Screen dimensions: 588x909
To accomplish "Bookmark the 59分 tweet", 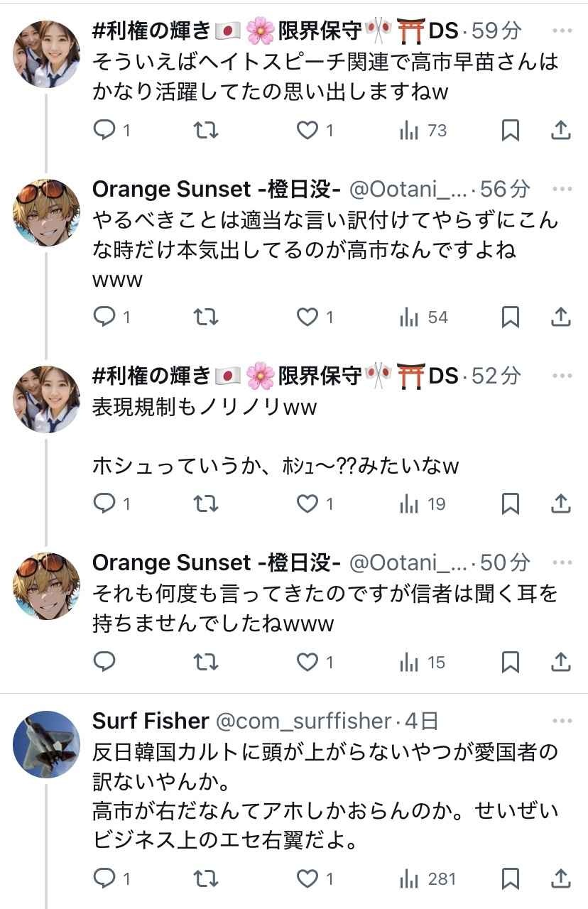I will point(510,130).
